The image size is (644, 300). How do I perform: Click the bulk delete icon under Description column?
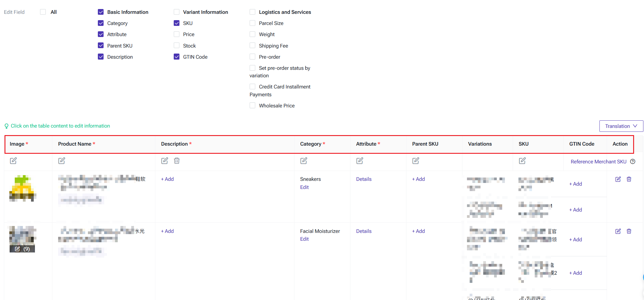[x=177, y=161]
